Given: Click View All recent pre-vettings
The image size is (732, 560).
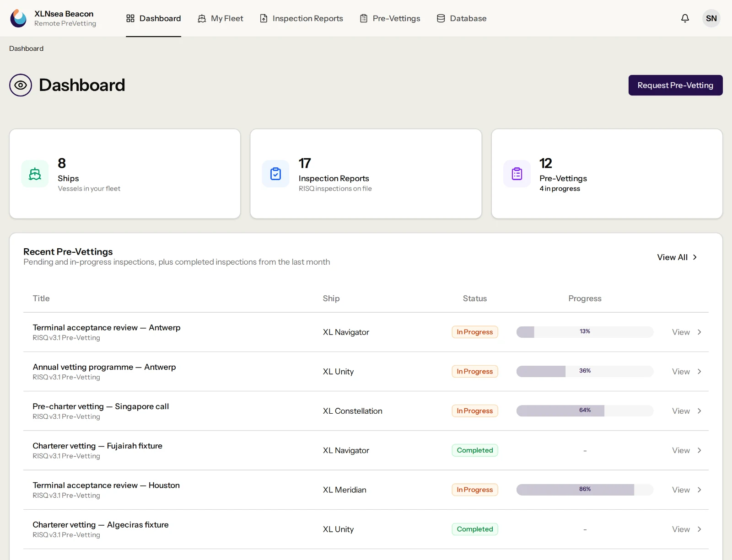Looking at the screenshot, I should coord(677,257).
